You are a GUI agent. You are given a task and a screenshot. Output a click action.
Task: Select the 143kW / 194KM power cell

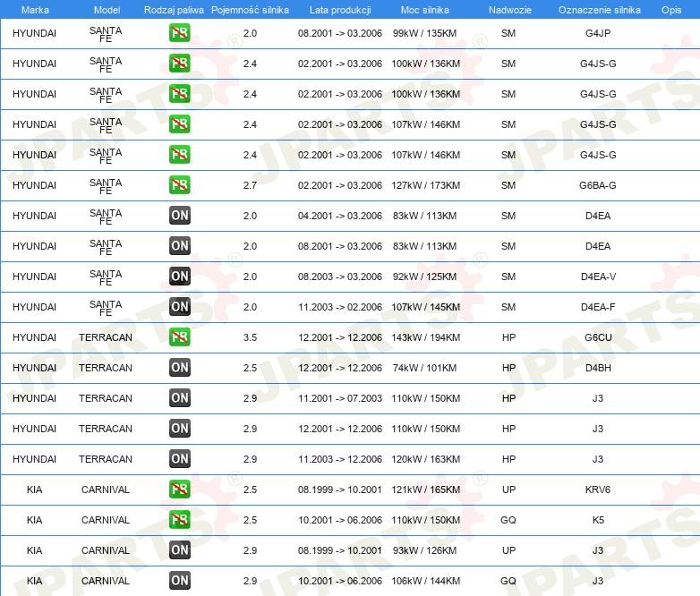pos(425,337)
